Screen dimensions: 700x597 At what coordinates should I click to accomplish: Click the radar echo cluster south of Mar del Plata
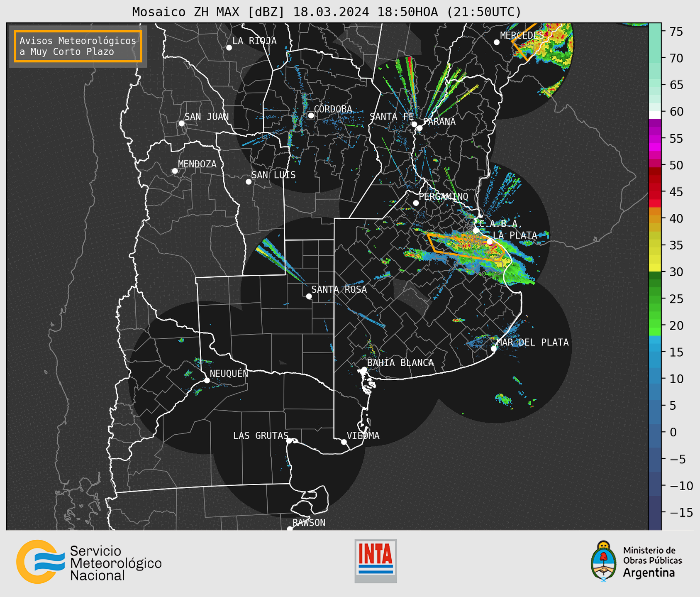pos(503,399)
